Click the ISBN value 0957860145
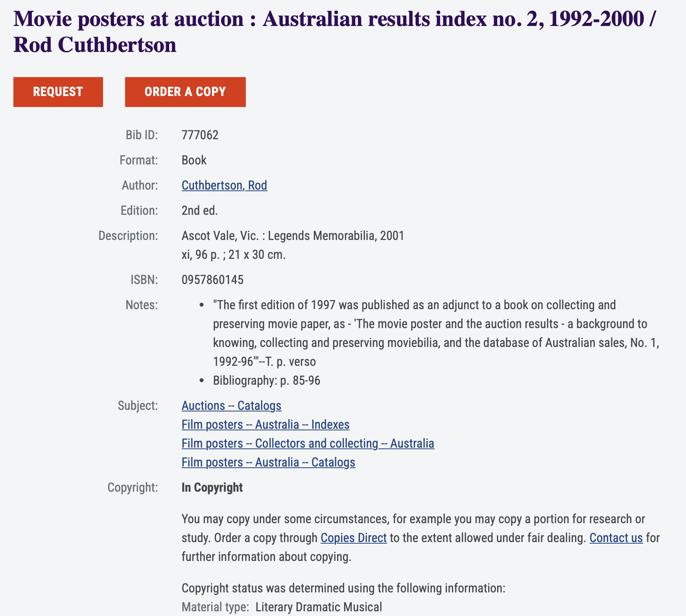The image size is (686, 616). (x=212, y=280)
